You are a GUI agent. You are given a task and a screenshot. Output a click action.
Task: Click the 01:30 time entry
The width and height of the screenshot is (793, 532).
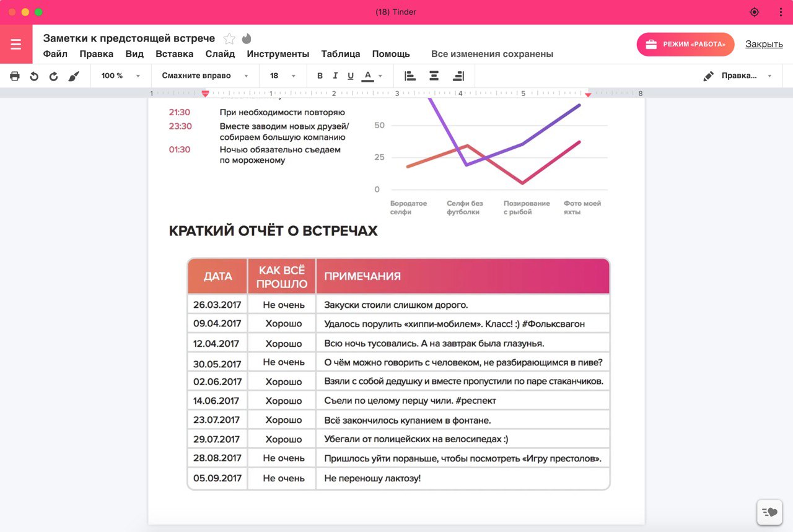180,149
